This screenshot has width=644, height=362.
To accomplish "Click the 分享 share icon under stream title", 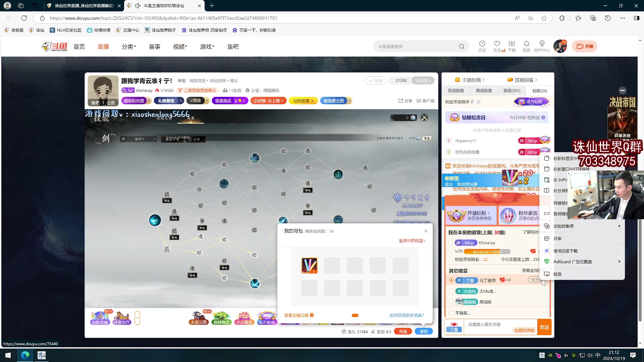I will 405,101.
